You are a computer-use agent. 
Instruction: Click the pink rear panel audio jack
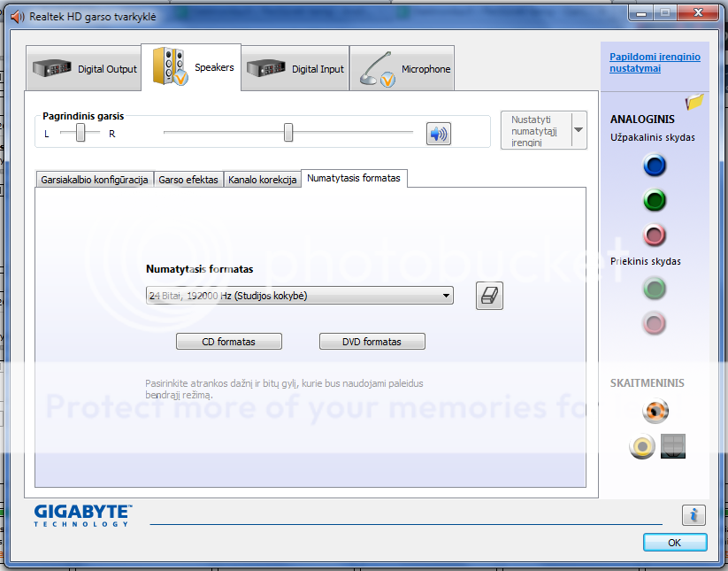coord(654,235)
